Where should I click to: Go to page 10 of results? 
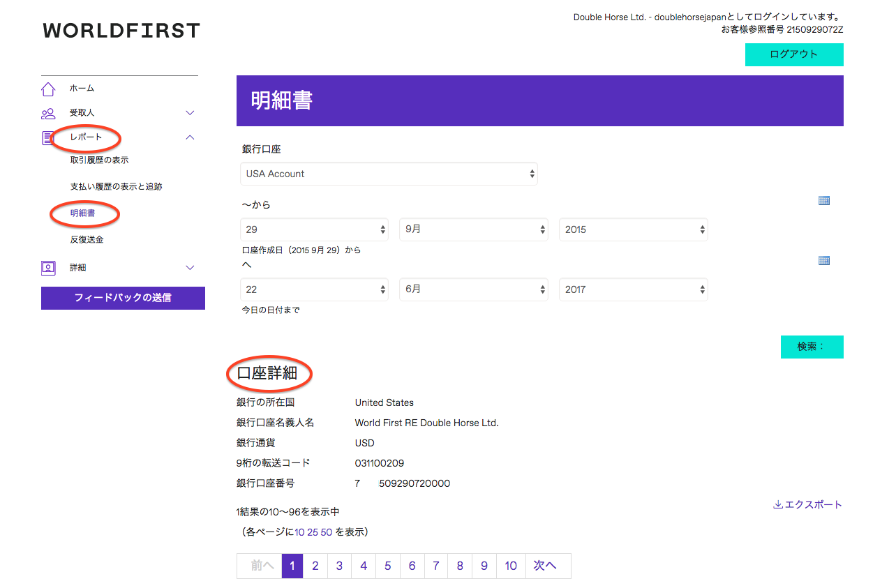[511, 566]
